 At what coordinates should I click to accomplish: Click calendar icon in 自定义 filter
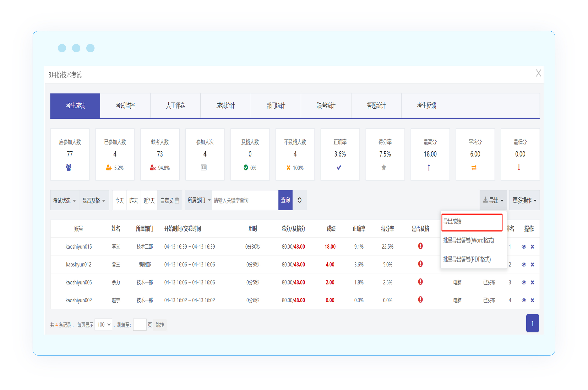pos(177,200)
